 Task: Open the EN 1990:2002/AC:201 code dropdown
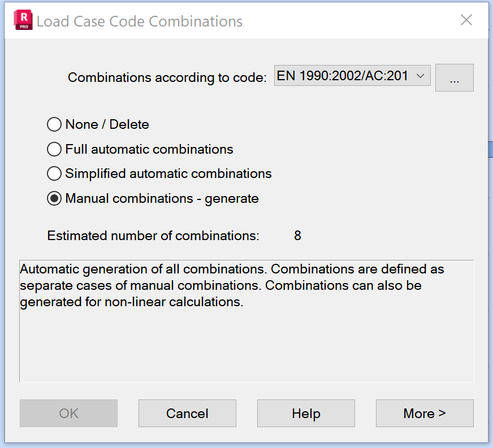pyautogui.click(x=352, y=76)
